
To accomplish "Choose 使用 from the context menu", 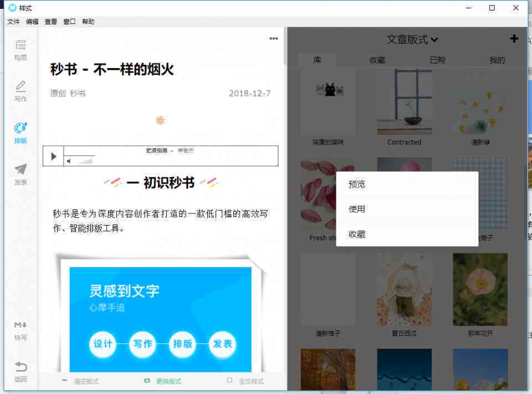I will tap(407, 209).
